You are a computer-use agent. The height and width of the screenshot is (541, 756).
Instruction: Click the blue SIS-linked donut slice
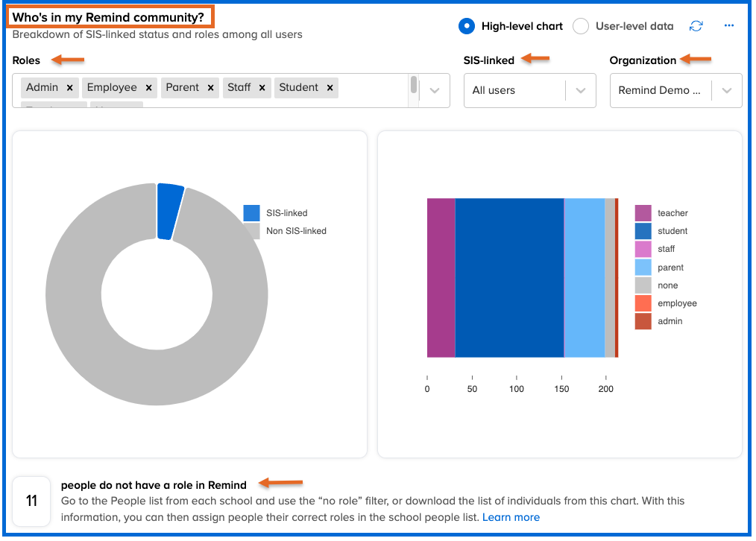click(170, 212)
